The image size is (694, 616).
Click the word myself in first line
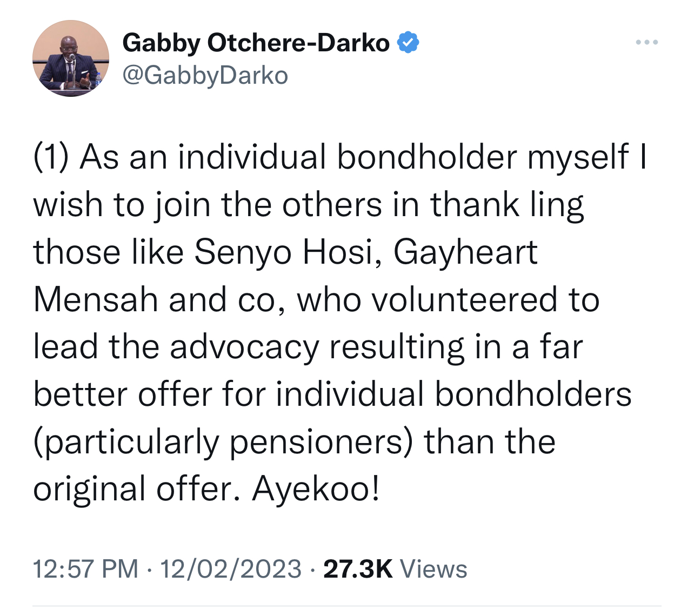578,157
